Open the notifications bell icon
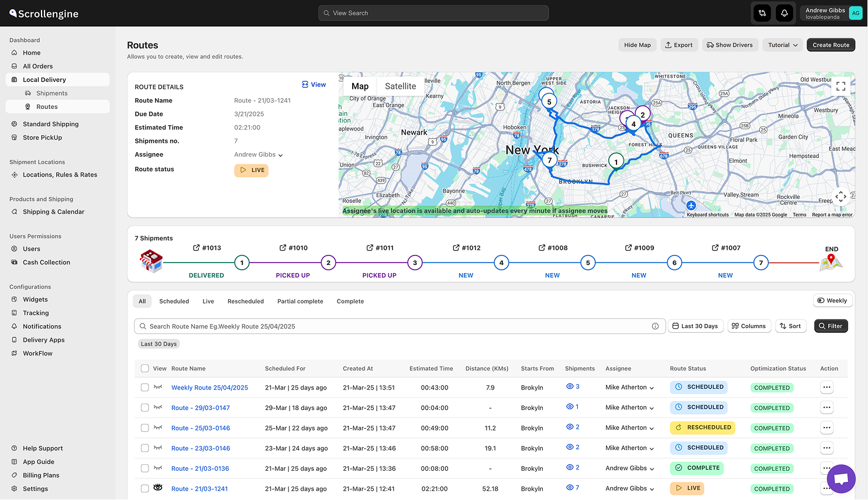Viewport: 868px width, 500px height. (x=784, y=13)
